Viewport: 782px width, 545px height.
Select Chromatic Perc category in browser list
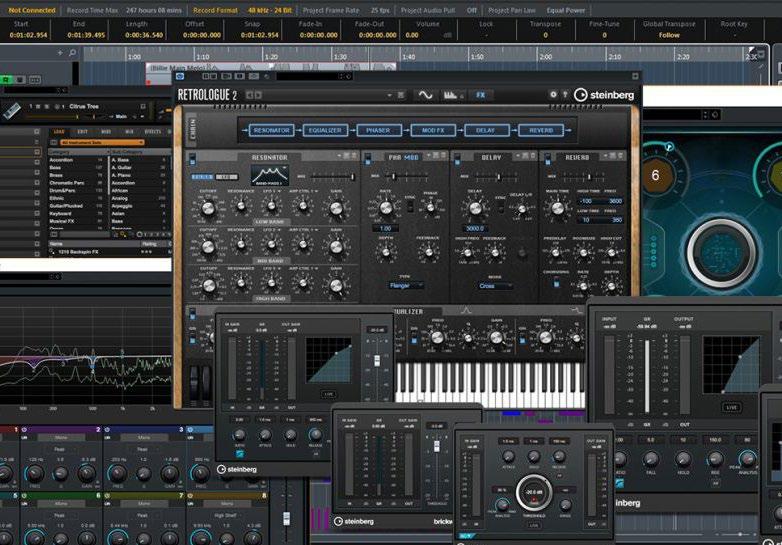click(x=77, y=183)
